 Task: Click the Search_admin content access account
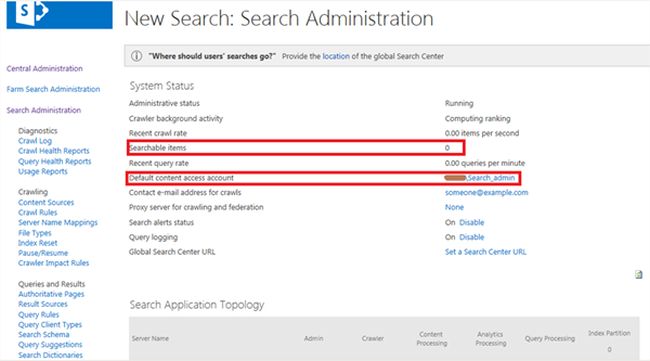pyautogui.click(x=491, y=178)
